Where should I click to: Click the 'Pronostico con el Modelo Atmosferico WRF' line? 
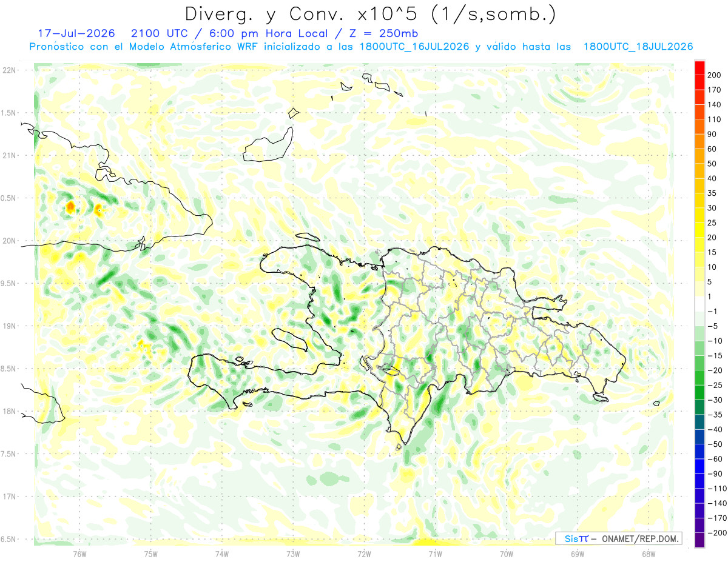click(x=144, y=47)
